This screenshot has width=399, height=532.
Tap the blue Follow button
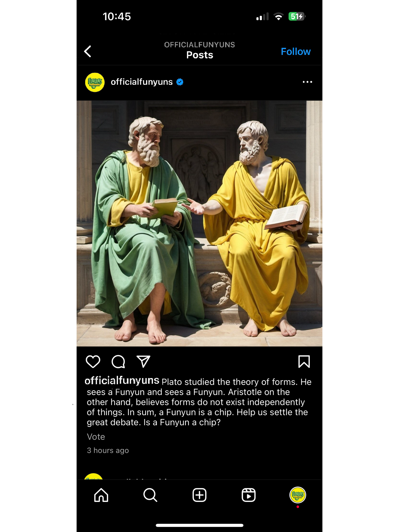coord(296,51)
